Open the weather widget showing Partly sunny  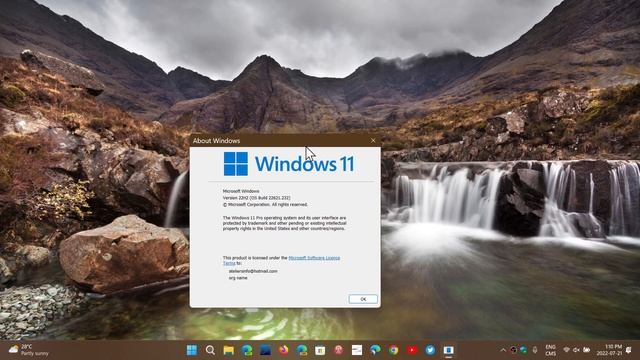(29, 350)
